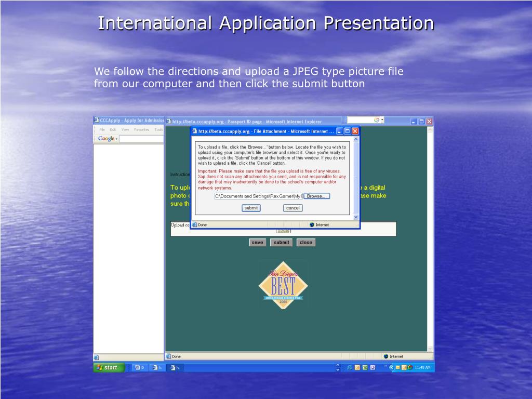The image size is (532, 399).
Task: Click the purple icon in quick launch area
Action: click(373, 367)
